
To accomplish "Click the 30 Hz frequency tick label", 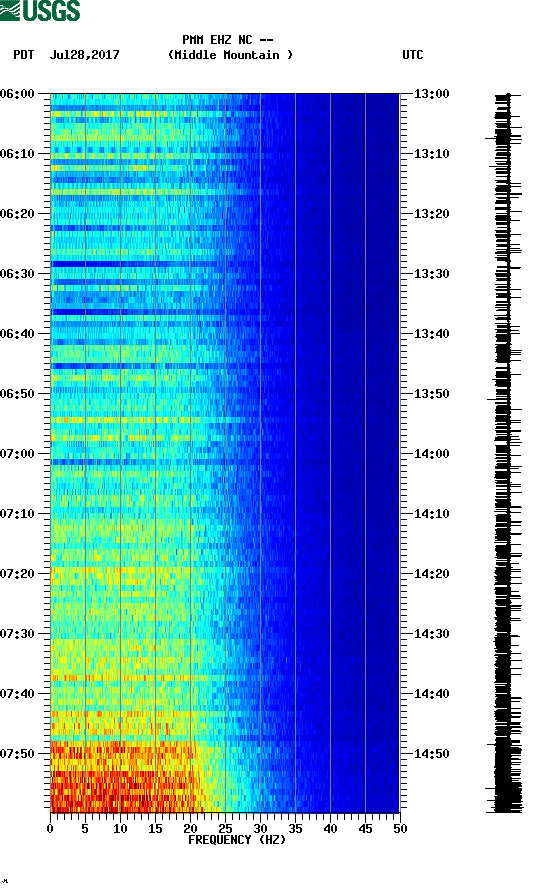I will [x=260, y=829].
